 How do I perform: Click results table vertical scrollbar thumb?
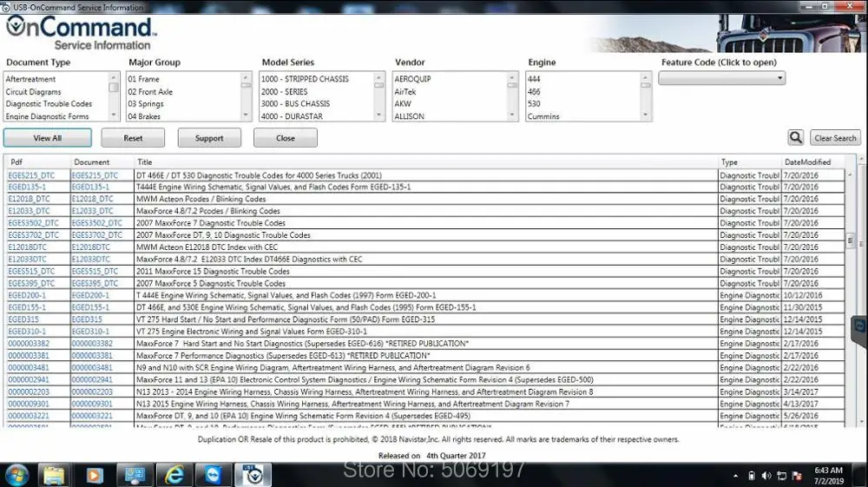tap(851, 240)
